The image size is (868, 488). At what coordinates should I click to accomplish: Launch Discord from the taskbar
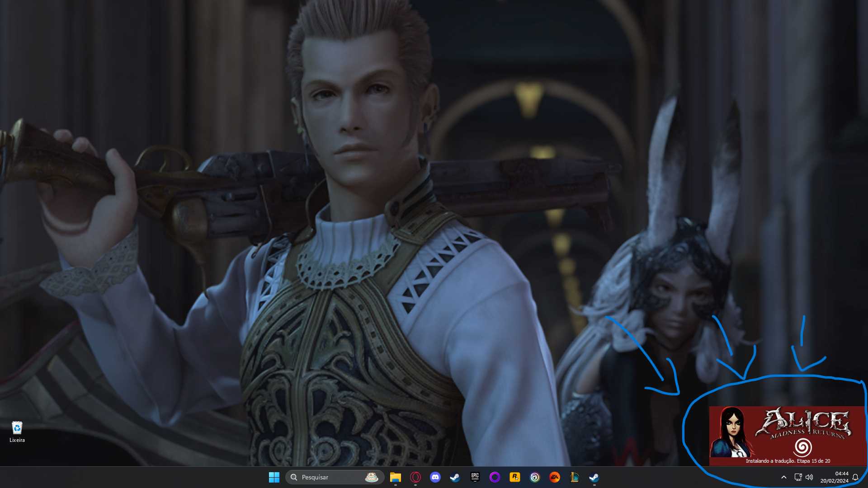(435, 477)
